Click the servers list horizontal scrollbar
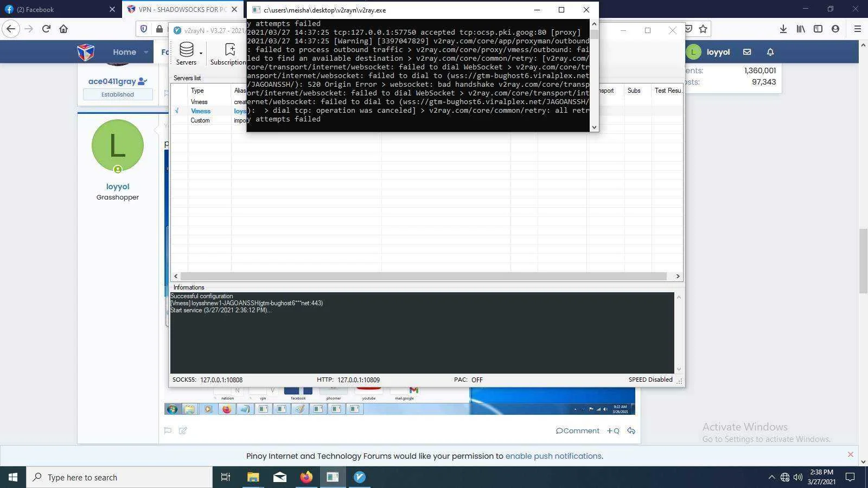The width and height of the screenshot is (868, 488). point(423,276)
